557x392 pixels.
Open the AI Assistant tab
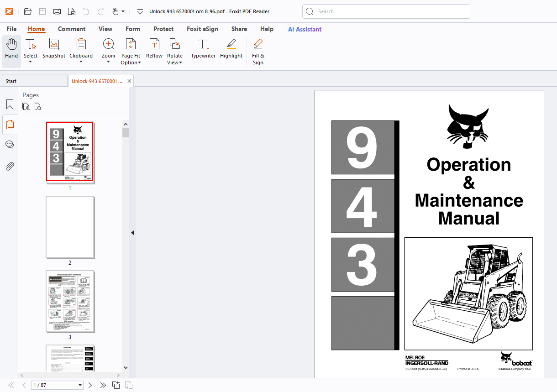click(305, 29)
